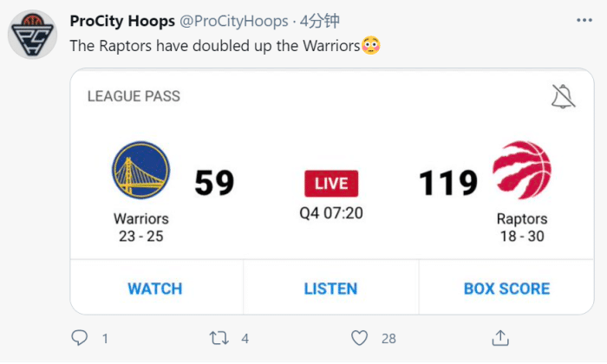
Task: Open the ProCity Hoops display name
Action: click(117, 21)
